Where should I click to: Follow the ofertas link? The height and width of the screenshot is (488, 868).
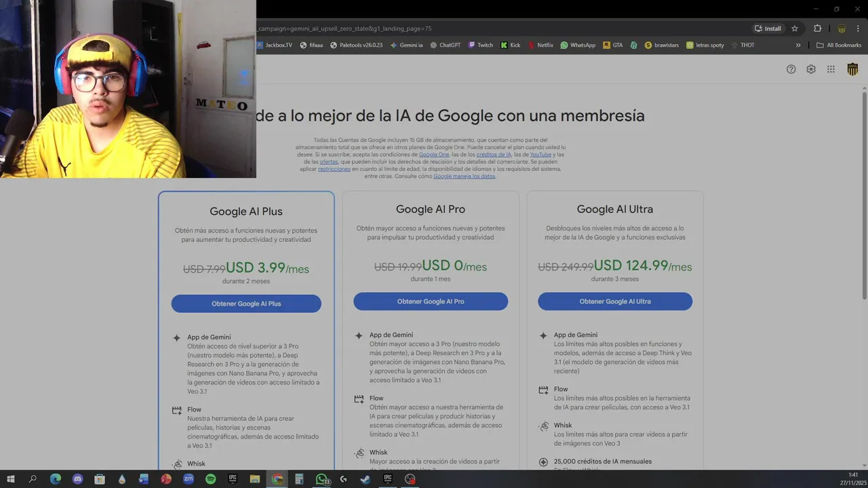click(x=329, y=162)
